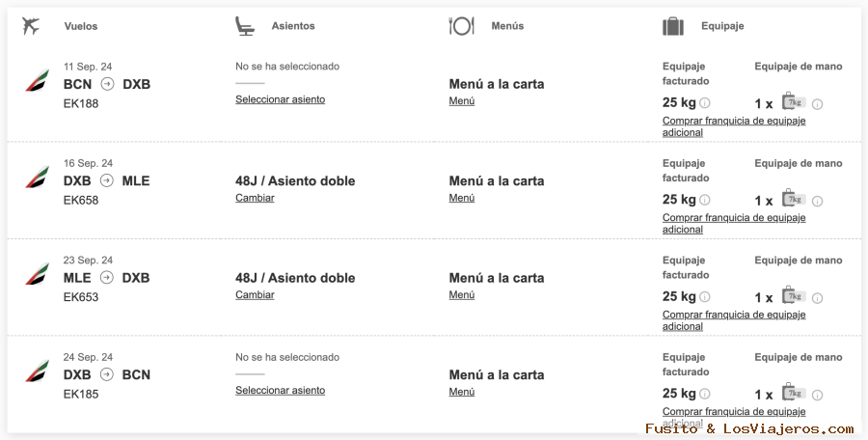Click the 7kg hand bag icon for EK185
Screen dimensions: 868x440
793,393
